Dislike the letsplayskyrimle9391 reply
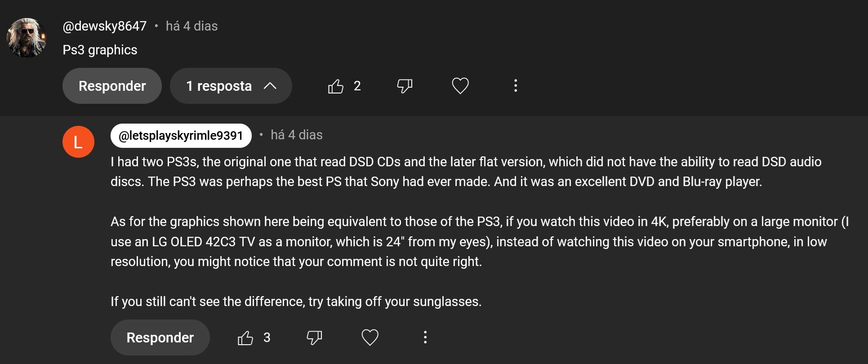 314,337
